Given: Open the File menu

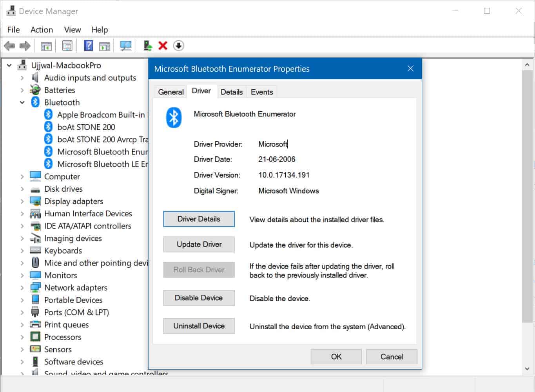Looking at the screenshot, I should (x=13, y=30).
